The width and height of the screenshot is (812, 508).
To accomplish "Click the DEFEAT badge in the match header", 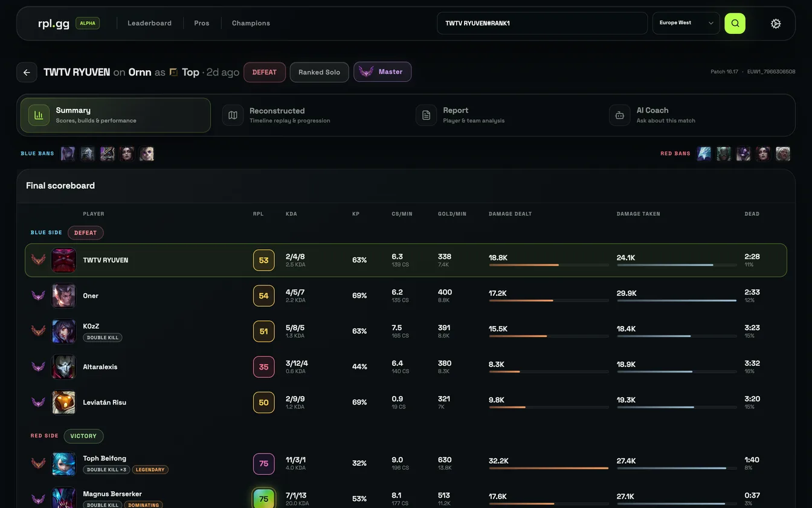I will [265, 72].
